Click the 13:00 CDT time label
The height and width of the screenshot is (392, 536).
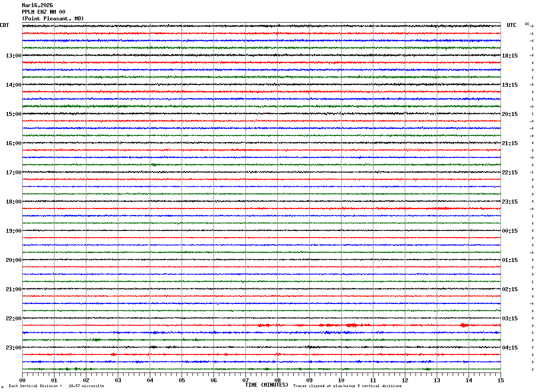(x=13, y=56)
